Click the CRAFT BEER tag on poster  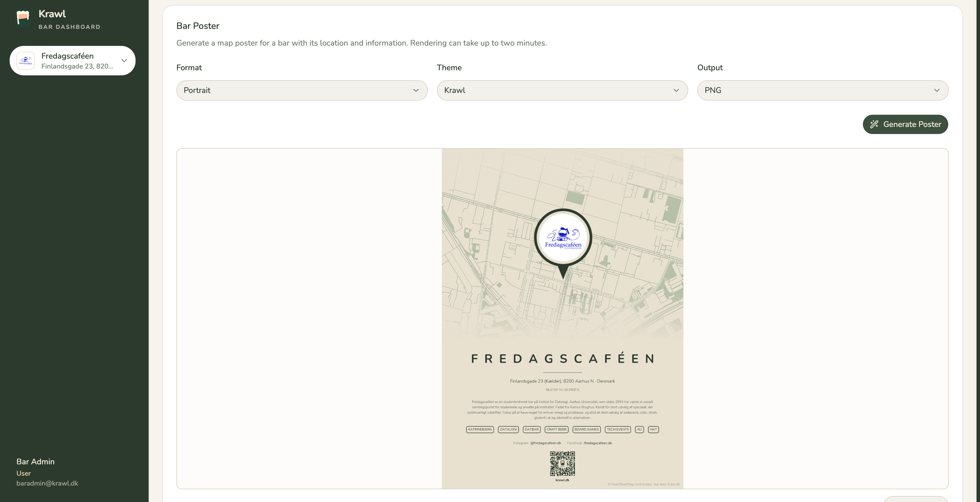(557, 429)
